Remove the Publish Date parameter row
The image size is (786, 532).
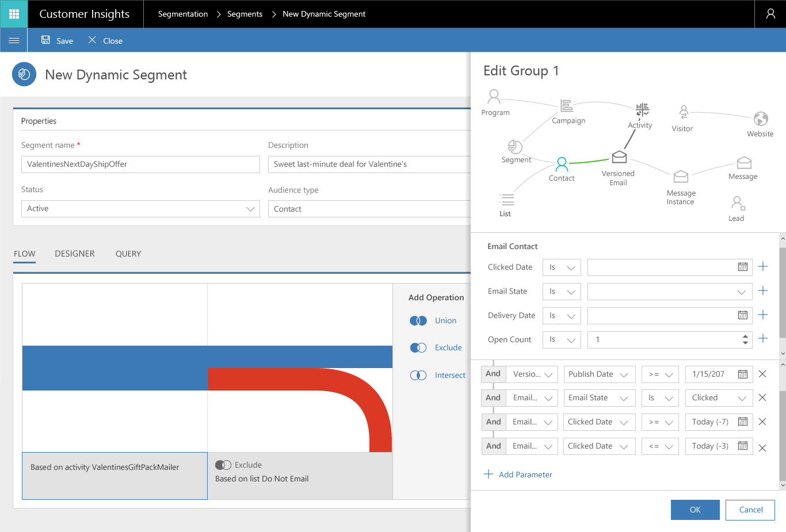pyautogui.click(x=762, y=374)
